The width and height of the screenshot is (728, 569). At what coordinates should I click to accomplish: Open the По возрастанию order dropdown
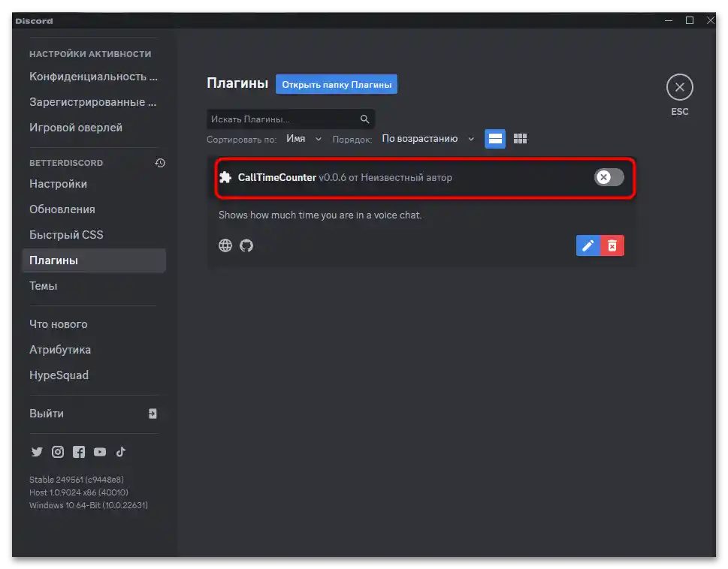(x=427, y=139)
